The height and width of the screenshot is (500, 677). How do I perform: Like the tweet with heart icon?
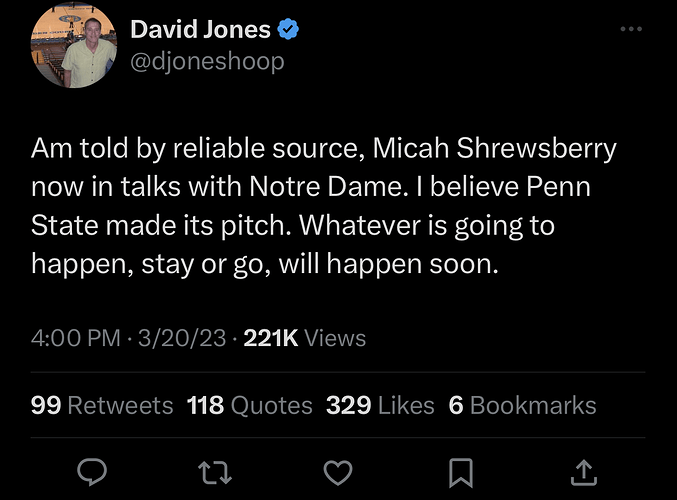(x=340, y=471)
